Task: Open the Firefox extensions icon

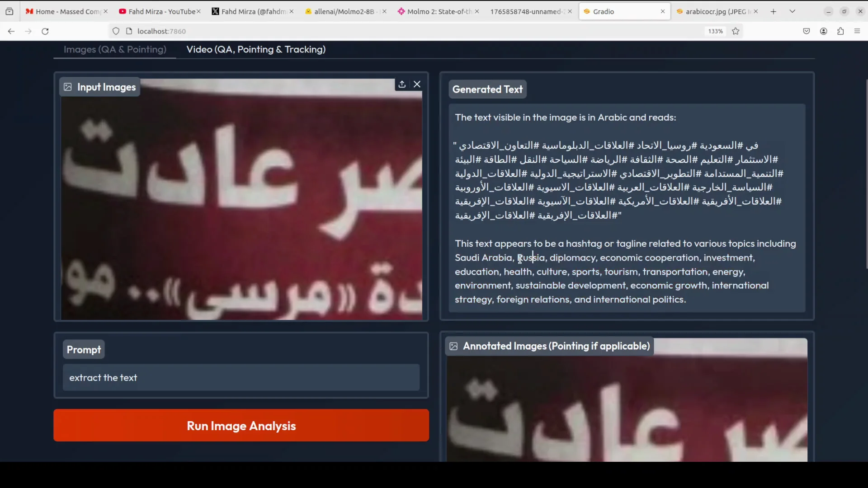Action: pos(840,31)
